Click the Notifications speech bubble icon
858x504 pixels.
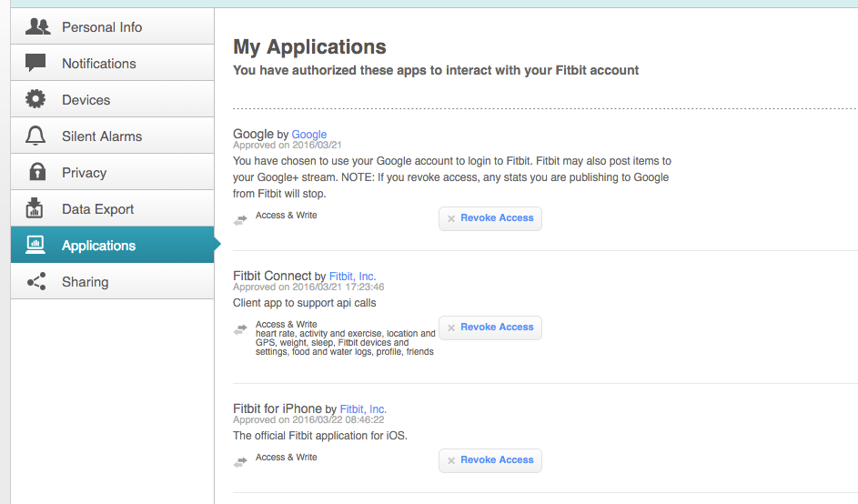point(35,63)
